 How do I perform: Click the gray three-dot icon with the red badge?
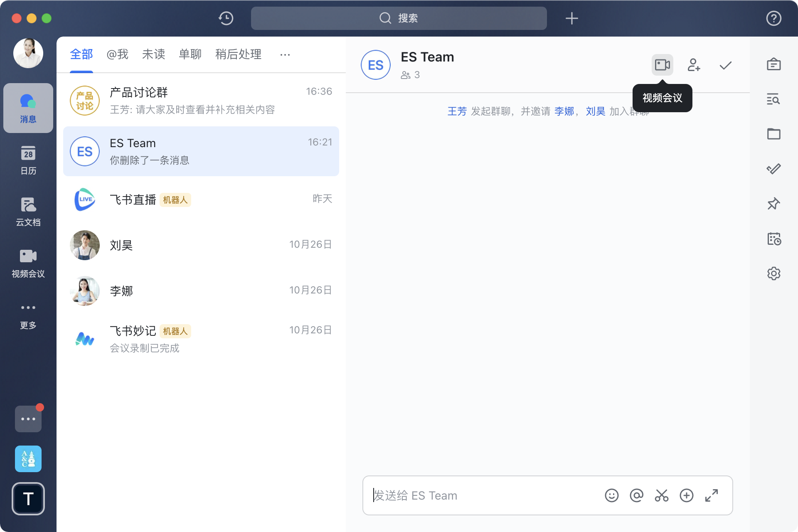coord(28,419)
